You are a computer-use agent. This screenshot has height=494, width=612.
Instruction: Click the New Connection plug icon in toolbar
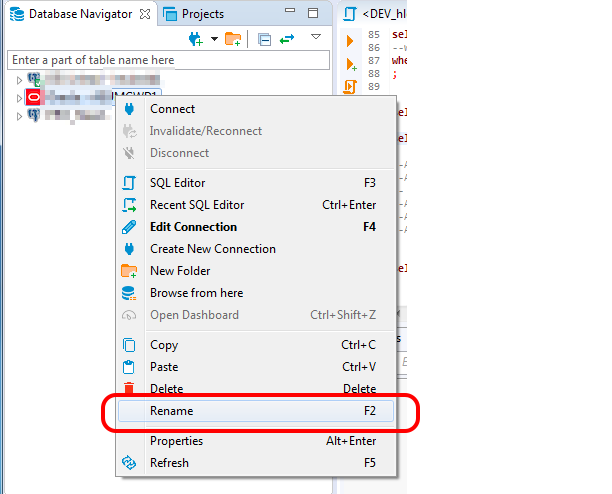196,39
